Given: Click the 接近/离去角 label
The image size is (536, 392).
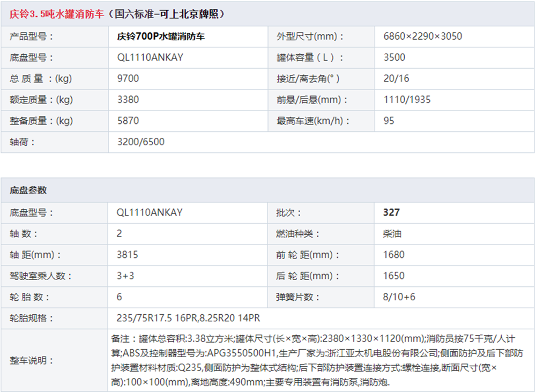Looking at the screenshot, I should 308,78.
